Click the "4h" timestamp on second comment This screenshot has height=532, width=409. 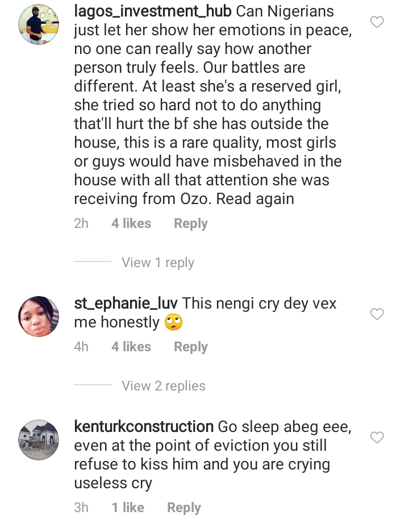81,347
